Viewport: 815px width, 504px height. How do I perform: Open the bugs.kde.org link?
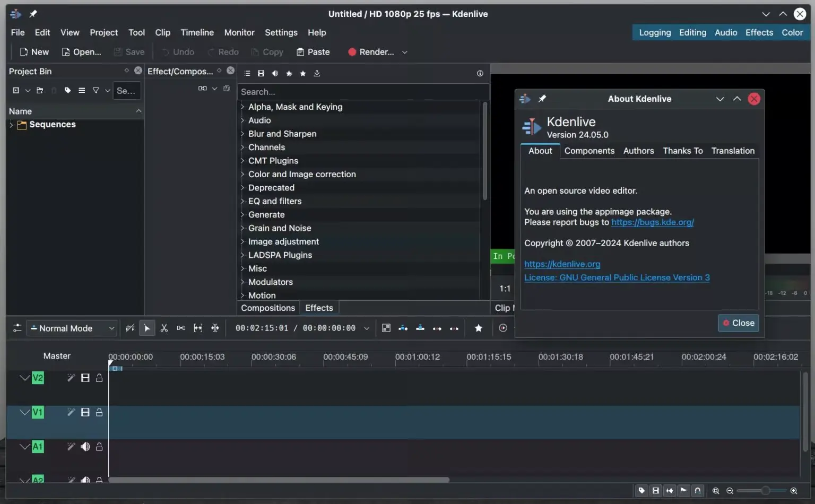coord(653,222)
